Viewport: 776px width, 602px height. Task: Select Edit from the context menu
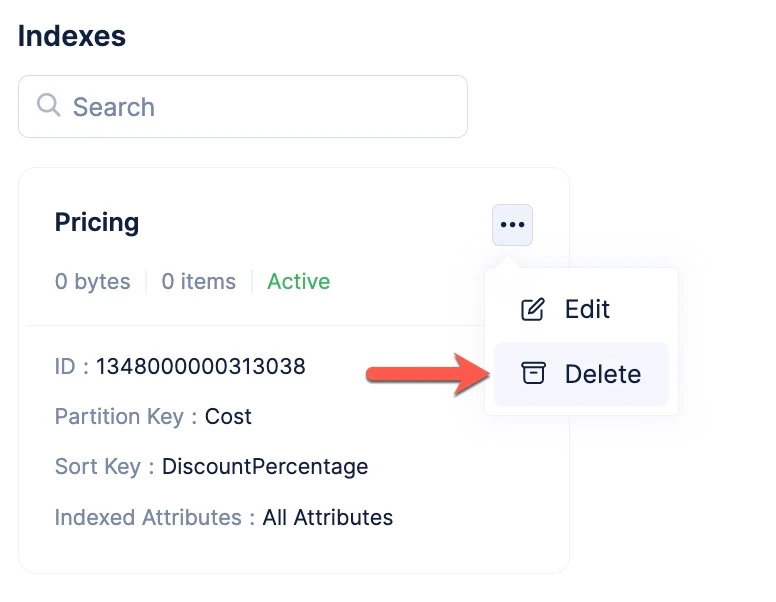coord(581,309)
